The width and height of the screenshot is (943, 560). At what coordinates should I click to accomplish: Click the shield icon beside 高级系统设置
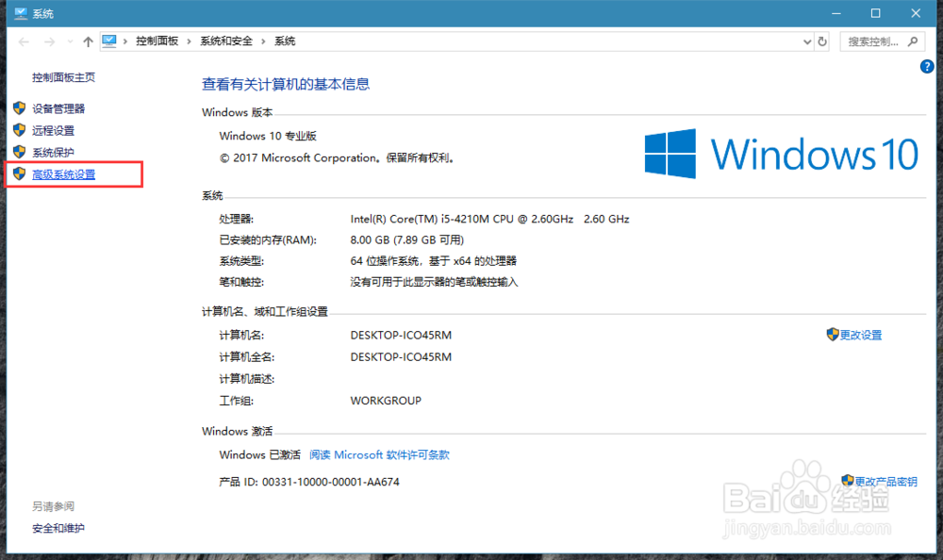click(19, 173)
